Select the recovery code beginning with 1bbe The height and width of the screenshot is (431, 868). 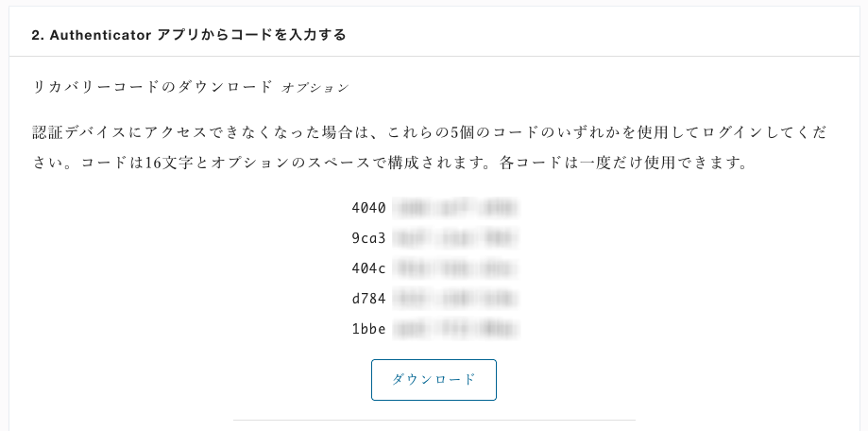point(434,329)
